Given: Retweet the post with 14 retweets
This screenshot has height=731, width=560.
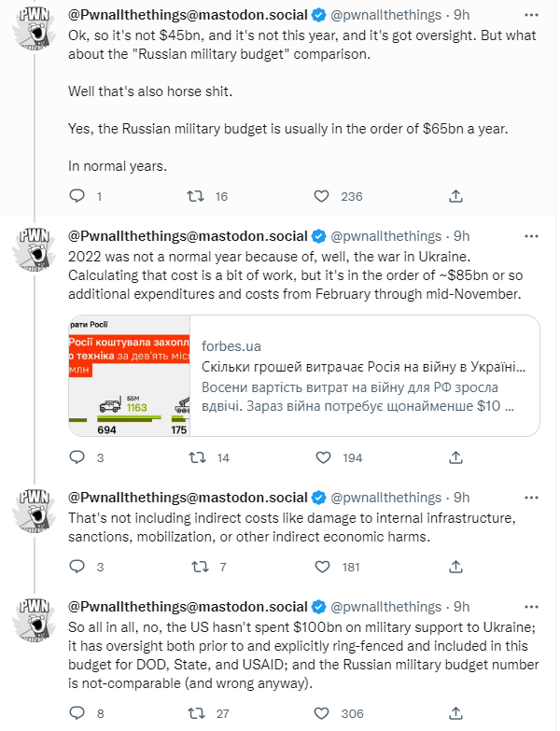Looking at the screenshot, I should (196, 457).
